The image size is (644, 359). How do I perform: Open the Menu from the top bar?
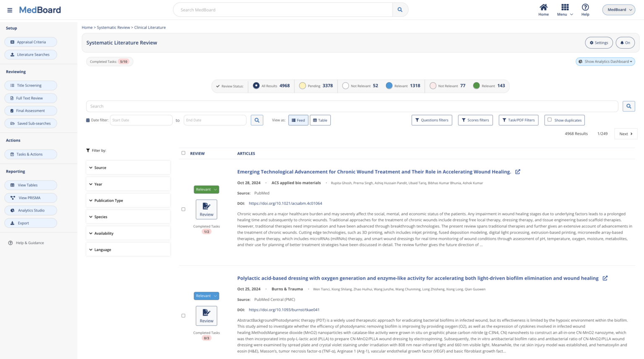pos(564,9)
